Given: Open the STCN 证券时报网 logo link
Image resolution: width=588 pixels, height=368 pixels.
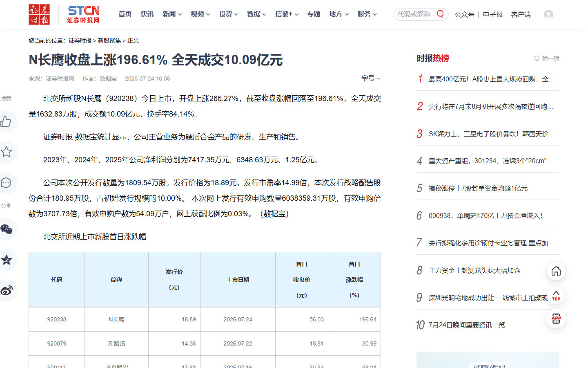Looking at the screenshot, I should [x=83, y=14].
